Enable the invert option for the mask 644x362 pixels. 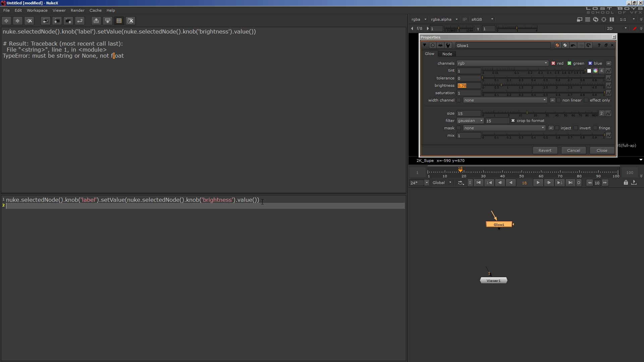click(x=575, y=128)
